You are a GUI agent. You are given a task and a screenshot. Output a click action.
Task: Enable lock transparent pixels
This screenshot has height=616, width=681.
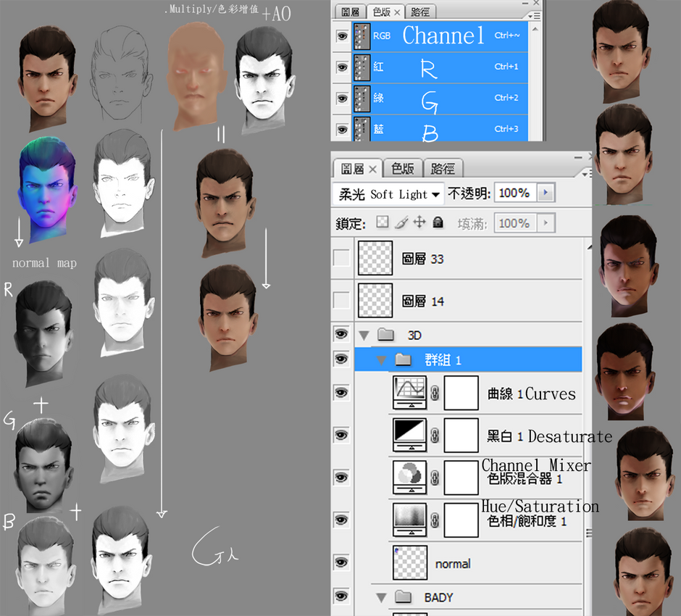pos(382,222)
